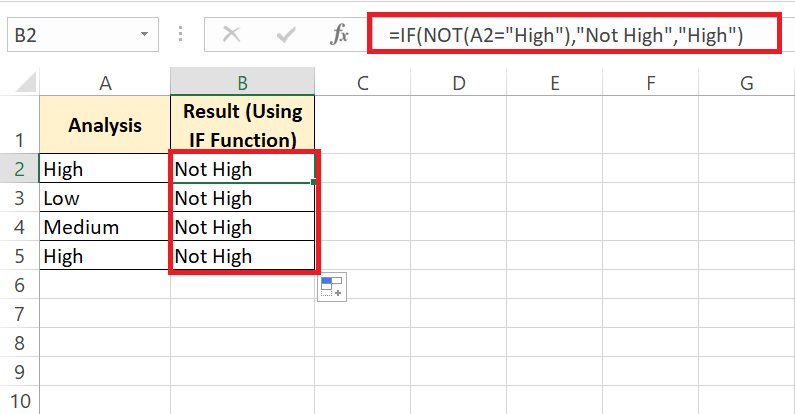Select row 4 header

point(19,227)
